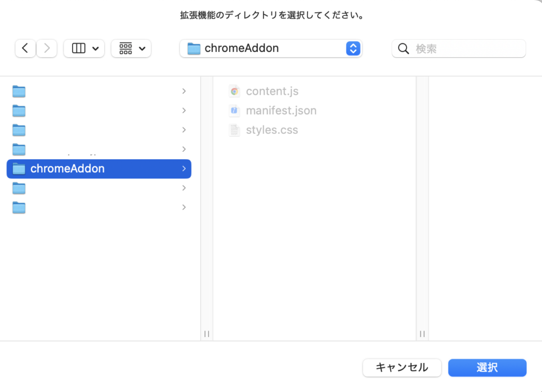Select the styles.css file icon

[x=234, y=130]
